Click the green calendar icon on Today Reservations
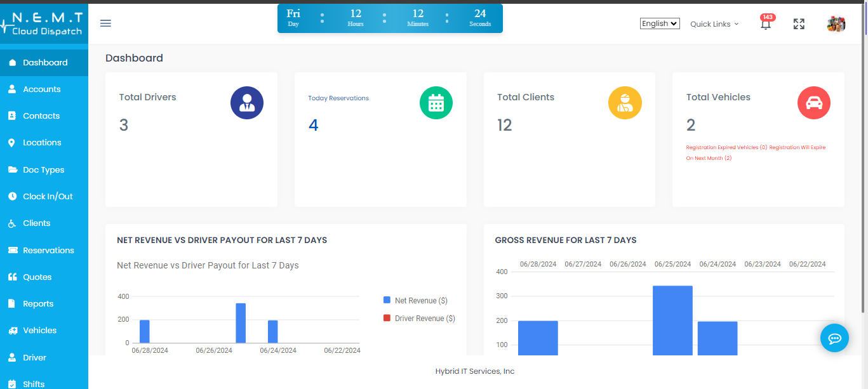The height and width of the screenshot is (389, 868). pyautogui.click(x=436, y=103)
